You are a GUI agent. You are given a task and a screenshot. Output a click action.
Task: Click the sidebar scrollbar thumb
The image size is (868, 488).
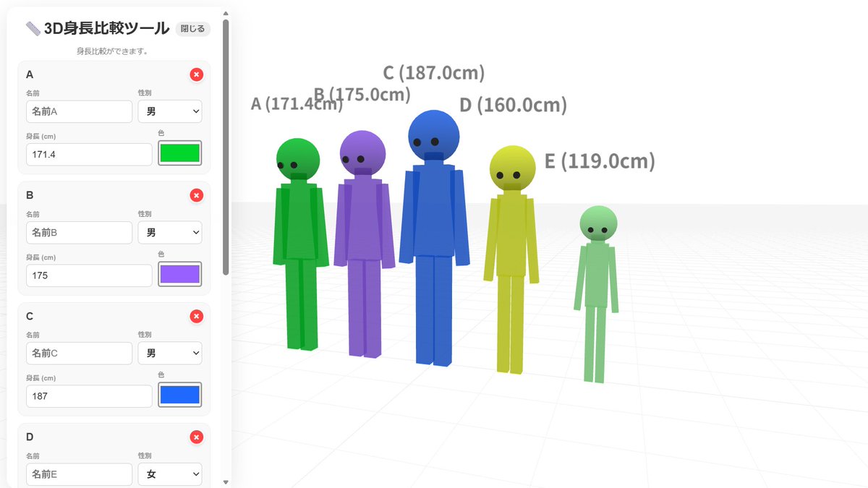(226, 147)
